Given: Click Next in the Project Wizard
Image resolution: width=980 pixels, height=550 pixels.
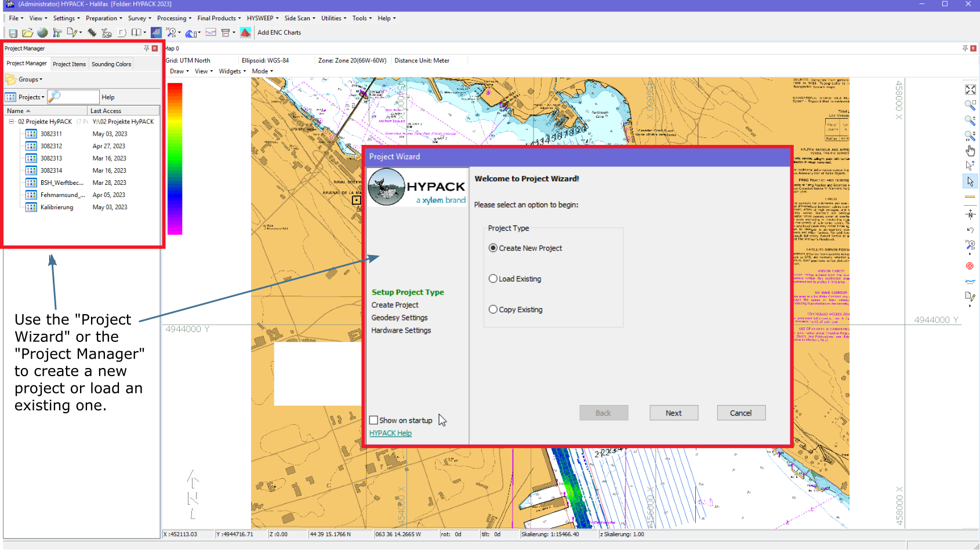Looking at the screenshot, I should (x=673, y=413).
